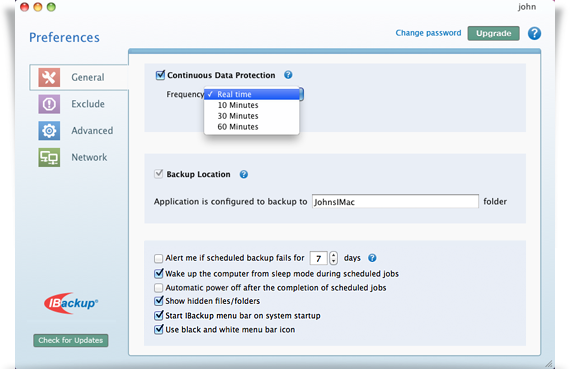The height and width of the screenshot is (369, 570).
Task: Click the IBackup logo
Action: coord(71,303)
